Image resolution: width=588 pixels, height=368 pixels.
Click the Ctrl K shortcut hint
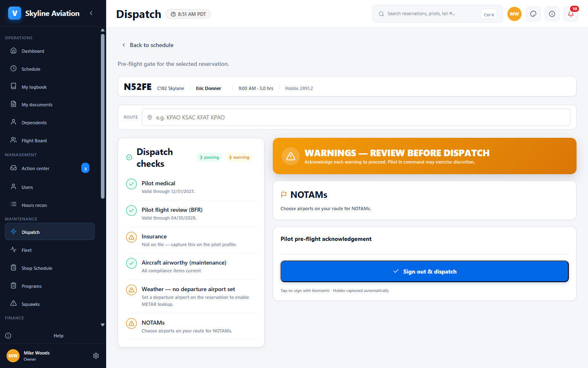[489, 14]
